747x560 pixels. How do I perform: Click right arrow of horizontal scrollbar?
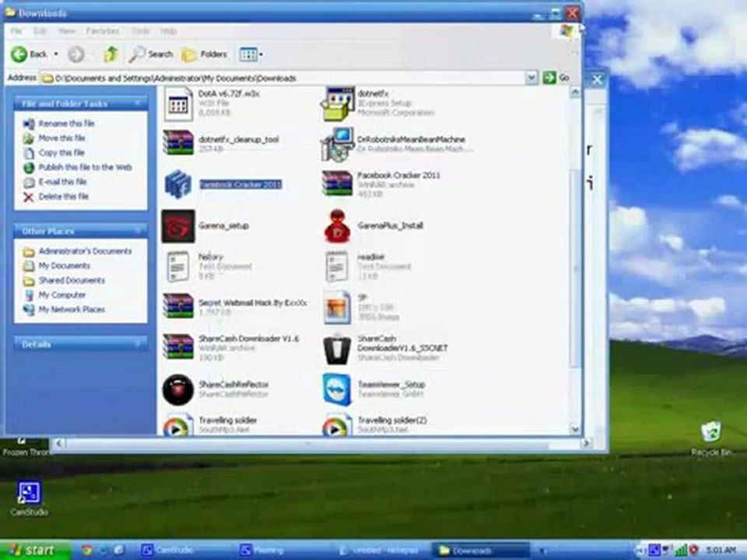coord(585,443)
